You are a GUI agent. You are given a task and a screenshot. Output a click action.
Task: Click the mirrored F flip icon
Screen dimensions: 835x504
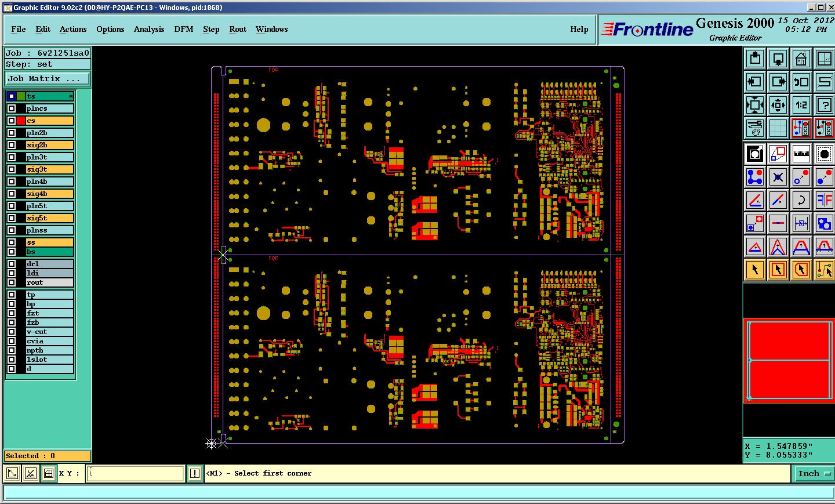point(824,200)
